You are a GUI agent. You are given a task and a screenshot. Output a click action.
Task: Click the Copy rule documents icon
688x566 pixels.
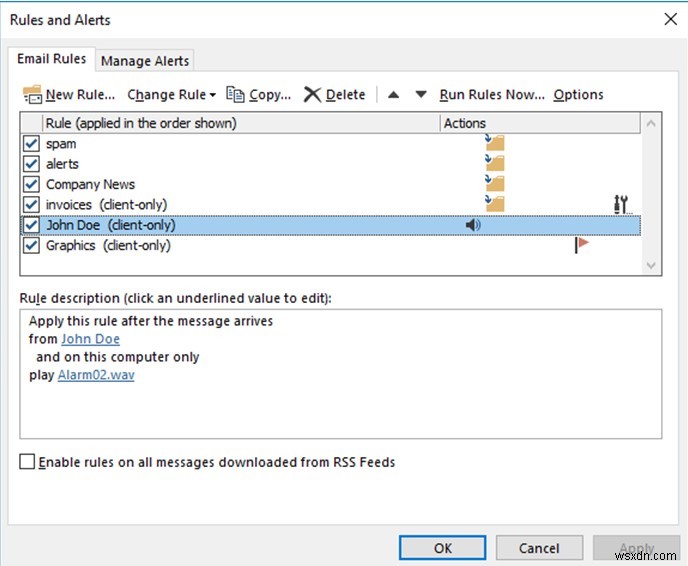click(x=235, y=94)
